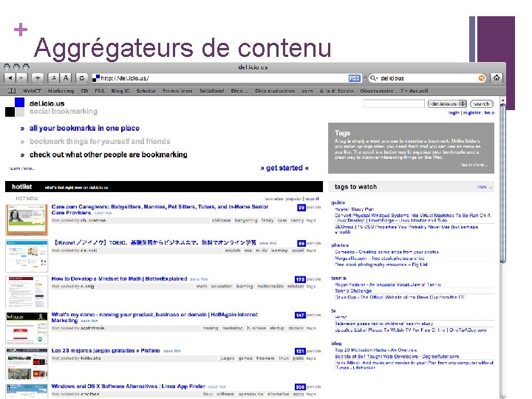The height and width of the screenshot is (399, 532).
Task: Click the tennis tag heading
Action: 339,279
